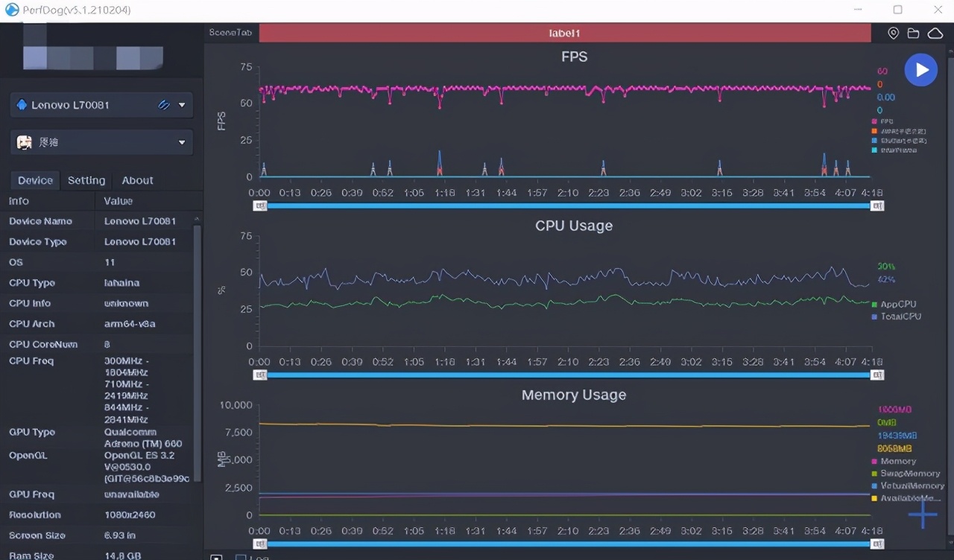The image size is (954, 560).
Task: Select the CPU Info value unknown
Action: [x=126, y=304]
